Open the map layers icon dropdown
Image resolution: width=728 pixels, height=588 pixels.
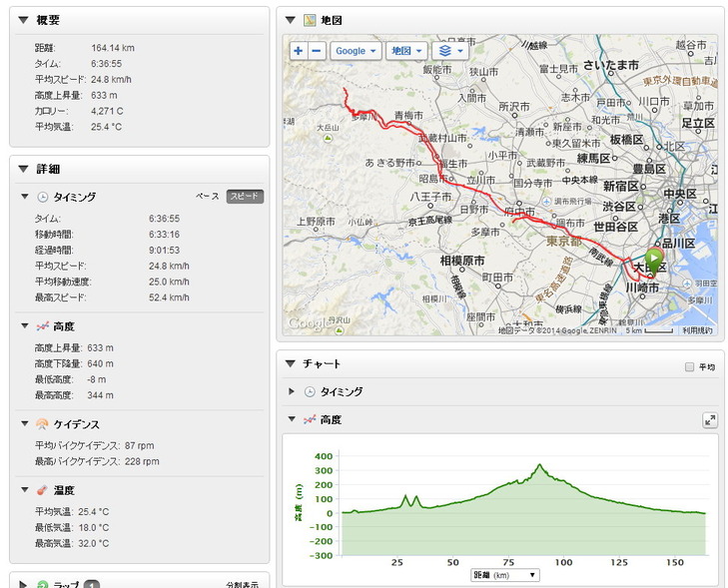pos(450,51)
